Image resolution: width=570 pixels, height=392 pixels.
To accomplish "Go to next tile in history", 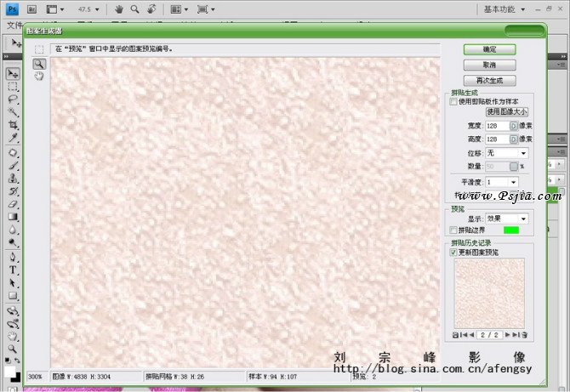I will point(506,335).
